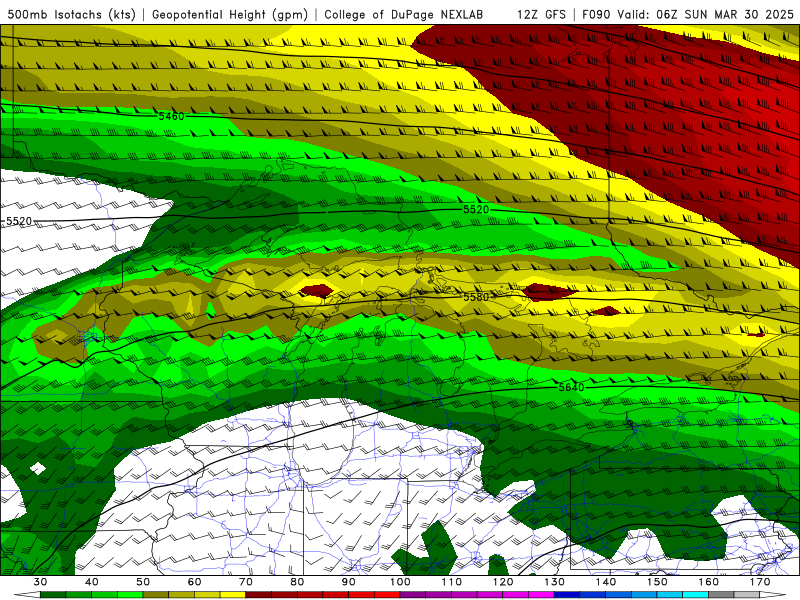This screenshot has height=600, width=800.
Task: Click the legend value 140
Action: click(606, 582)
